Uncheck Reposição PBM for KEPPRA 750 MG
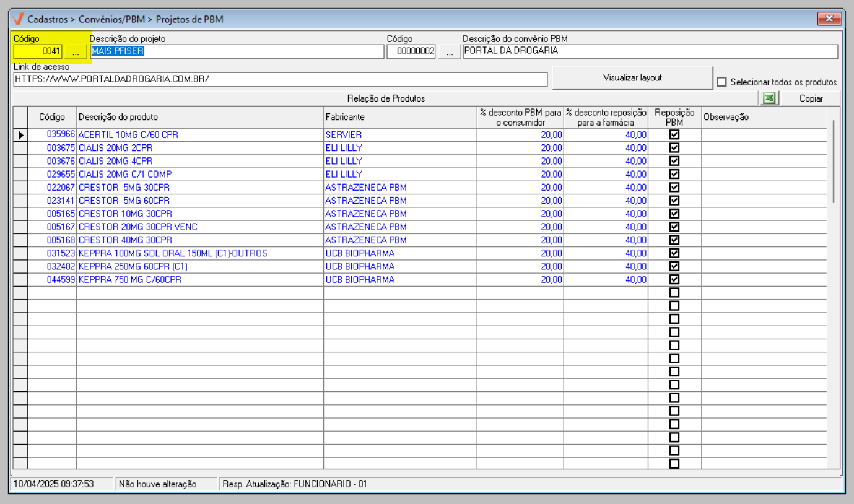This screenshot has width=854, height=504. coord(674,279)
